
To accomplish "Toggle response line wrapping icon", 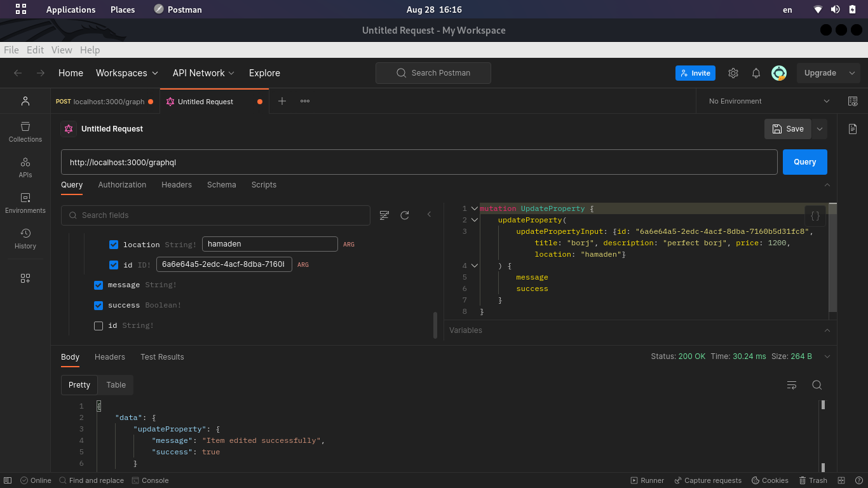I will point(792,385).
